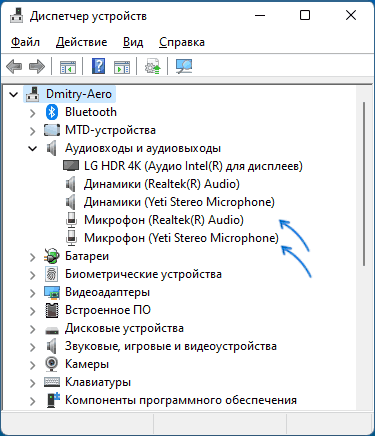
Task: Click the MTD devices icon
Action: tap(52, 130)
